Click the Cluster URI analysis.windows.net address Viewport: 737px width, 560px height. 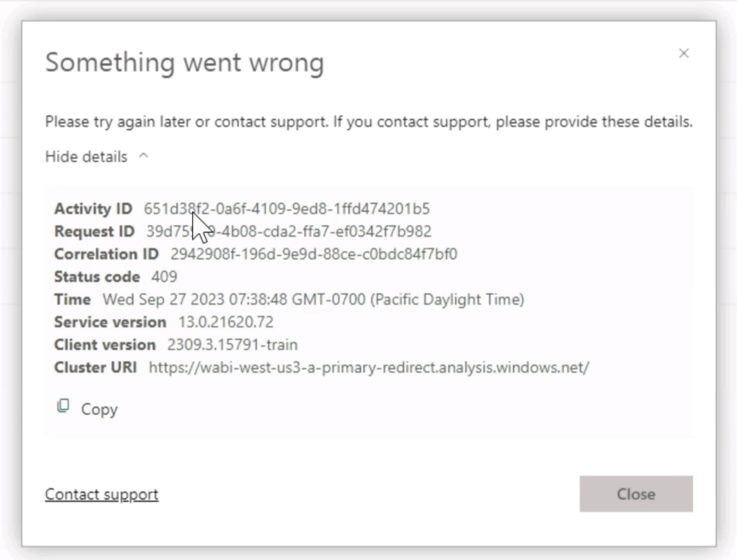369,367
